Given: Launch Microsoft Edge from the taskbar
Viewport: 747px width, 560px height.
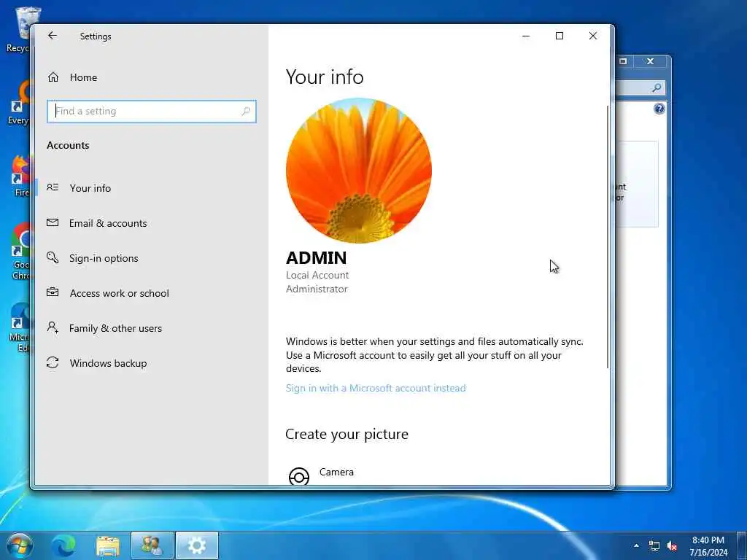Looking at the screenshot, I should (63, 545).
